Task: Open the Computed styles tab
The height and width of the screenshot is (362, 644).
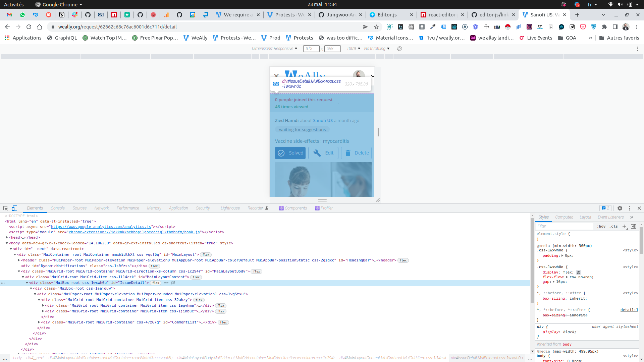Action: [564, 217]
